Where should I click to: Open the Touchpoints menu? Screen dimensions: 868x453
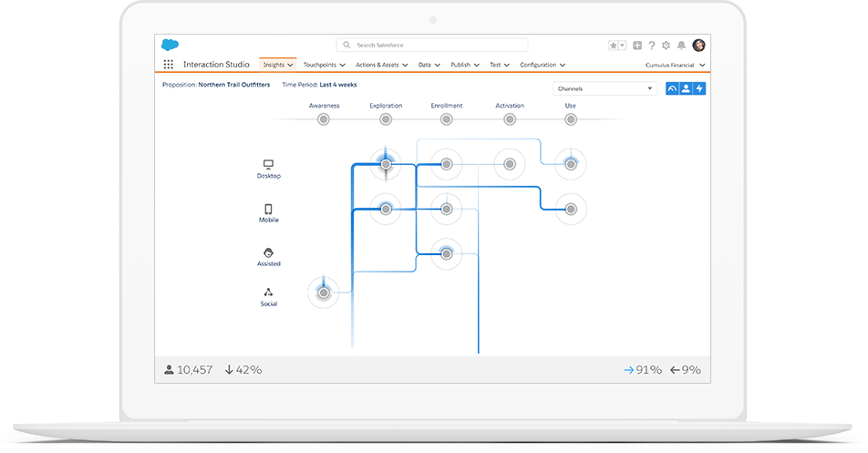323,65
